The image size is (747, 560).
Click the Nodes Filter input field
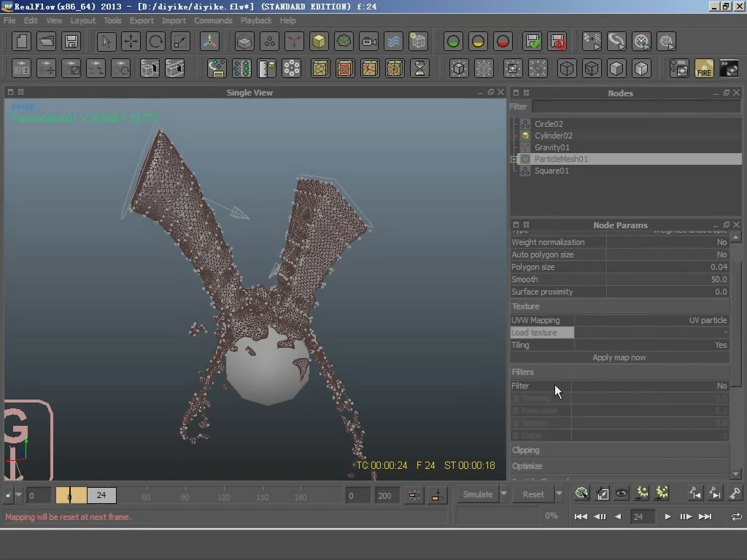637,106
